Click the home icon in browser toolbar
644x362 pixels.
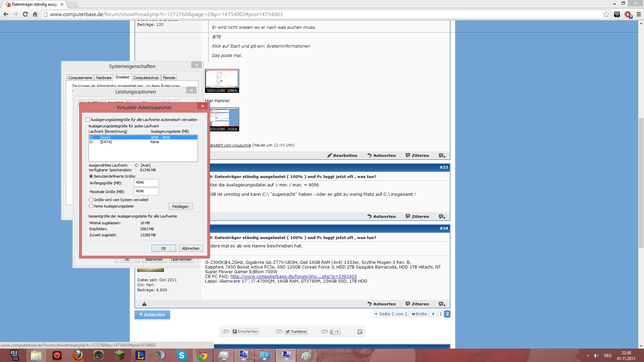(35, 14)
